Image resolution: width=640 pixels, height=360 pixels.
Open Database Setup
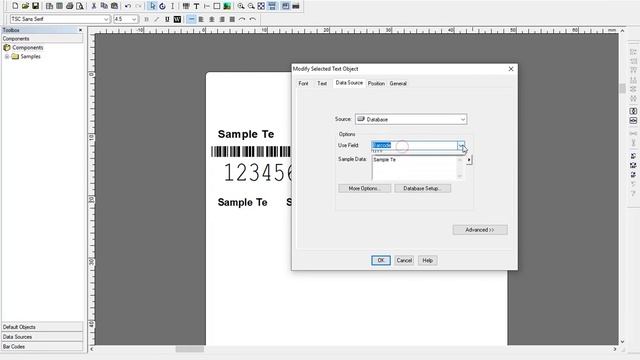(422, 189)
